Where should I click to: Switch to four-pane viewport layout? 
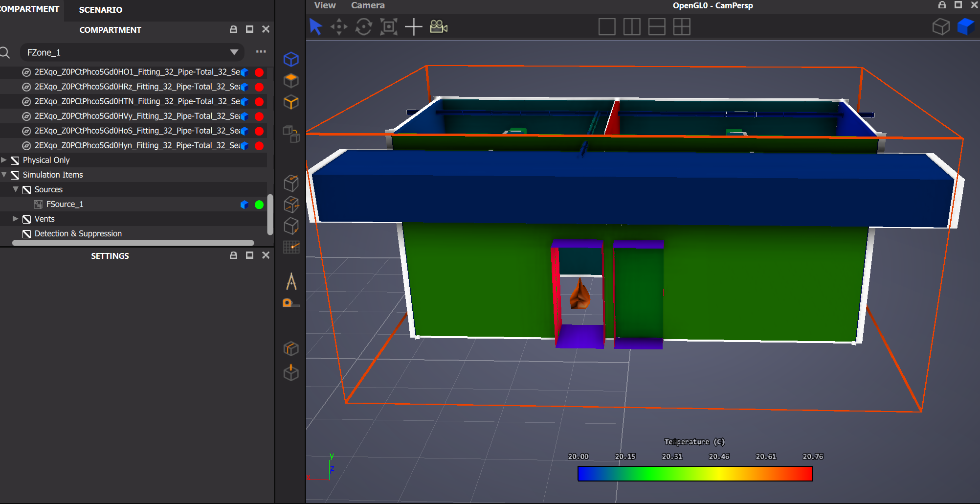tap(681, 27)
